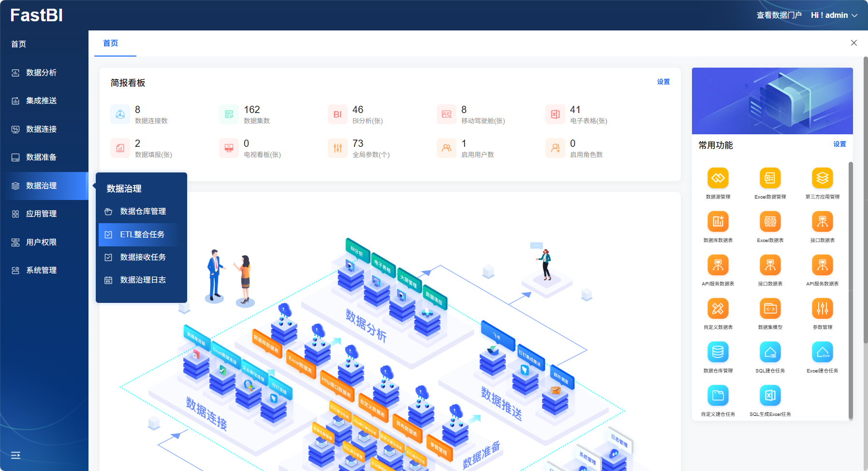Screen dimensions: 868x471
Task: Open the 参数管理 shortcut icon
Action: coord(822,309)
